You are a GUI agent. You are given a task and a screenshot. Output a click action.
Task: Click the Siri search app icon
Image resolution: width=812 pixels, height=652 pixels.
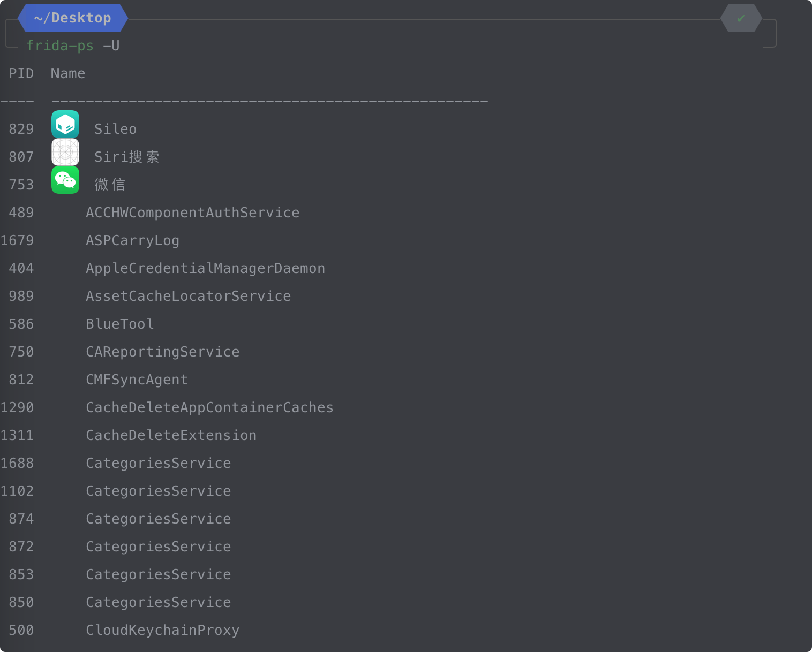65,152
